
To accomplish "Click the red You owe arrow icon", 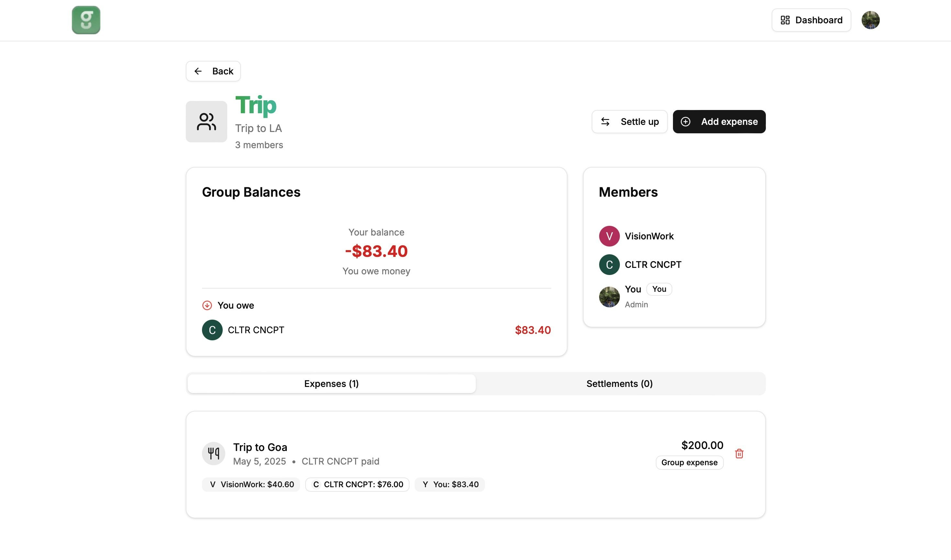I will point(207,305).
